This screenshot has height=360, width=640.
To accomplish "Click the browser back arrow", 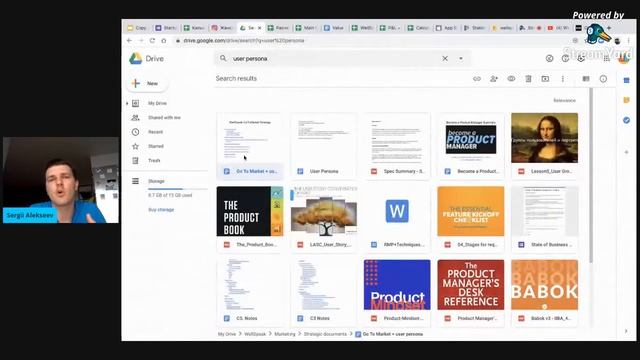I will pyautogui.click(x=129, y=40).
